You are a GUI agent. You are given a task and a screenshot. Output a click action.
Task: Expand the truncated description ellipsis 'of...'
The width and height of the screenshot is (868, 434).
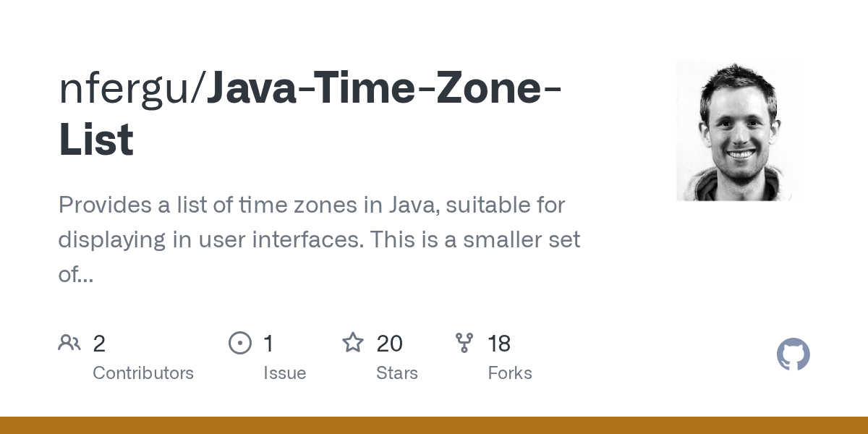(x=75, y=274)
